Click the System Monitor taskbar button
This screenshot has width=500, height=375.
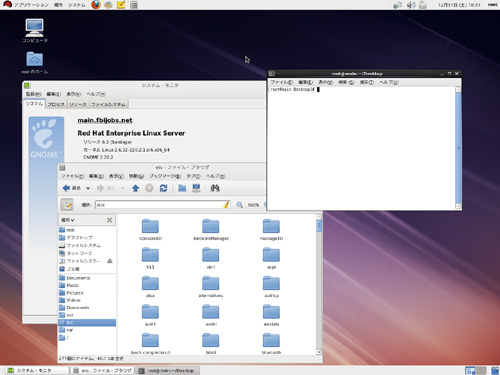click(x=37, y=370)
